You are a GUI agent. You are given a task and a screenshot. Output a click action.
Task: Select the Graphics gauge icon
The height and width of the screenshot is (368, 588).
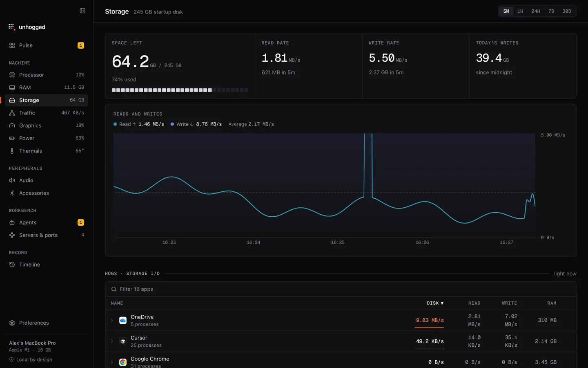pyautogui.click(x=12, y=126)
